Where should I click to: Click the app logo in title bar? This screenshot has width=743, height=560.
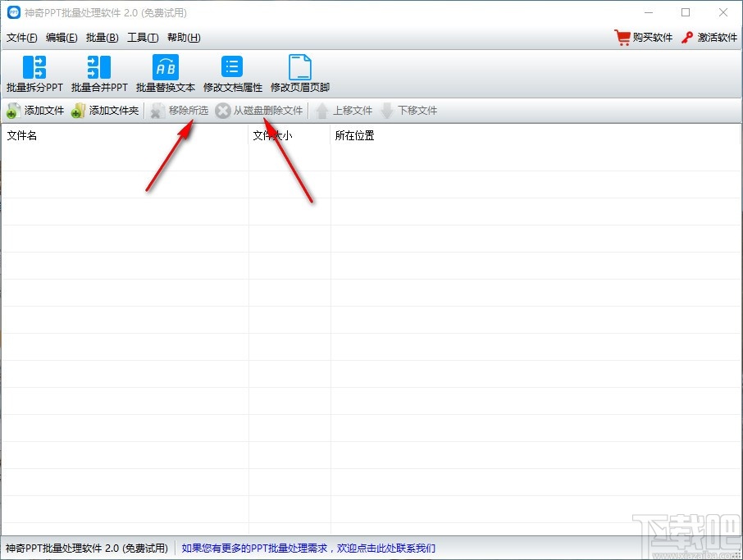click(x=14, y=12)
